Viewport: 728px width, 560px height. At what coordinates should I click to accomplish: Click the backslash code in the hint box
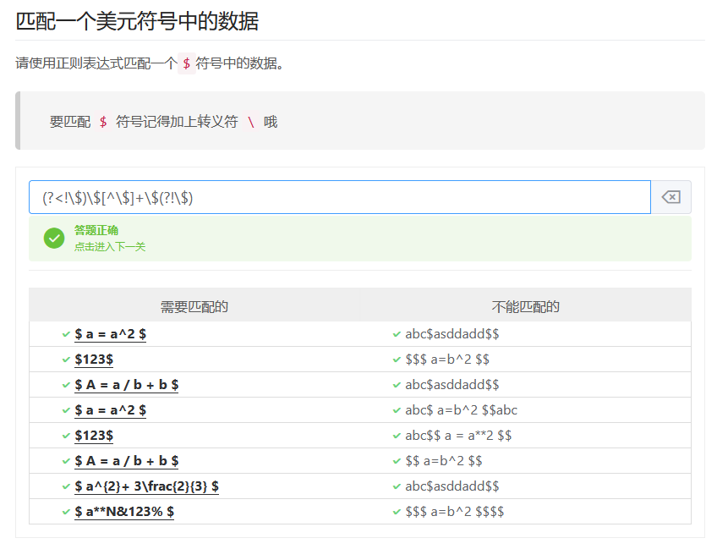tap(251, 122)
